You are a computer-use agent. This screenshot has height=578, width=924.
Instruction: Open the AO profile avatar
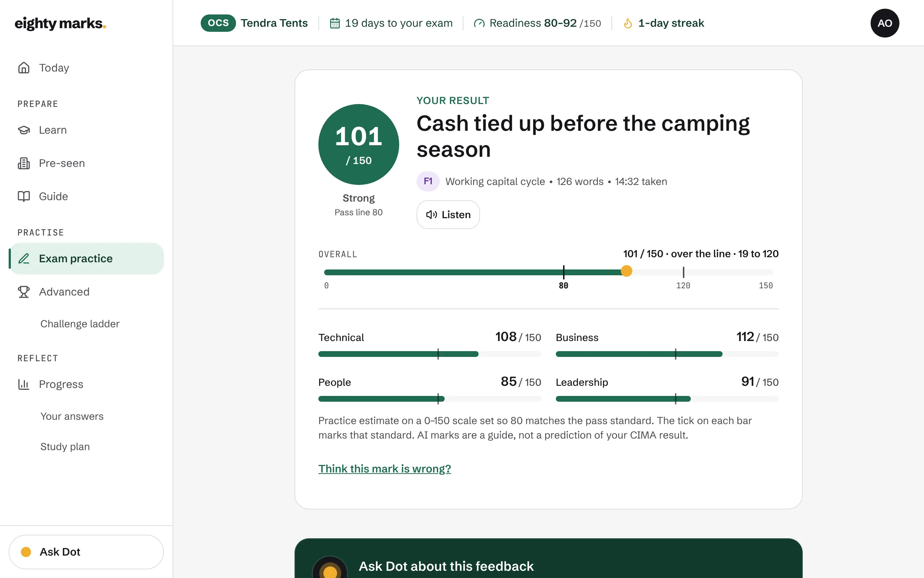point(885,23)
